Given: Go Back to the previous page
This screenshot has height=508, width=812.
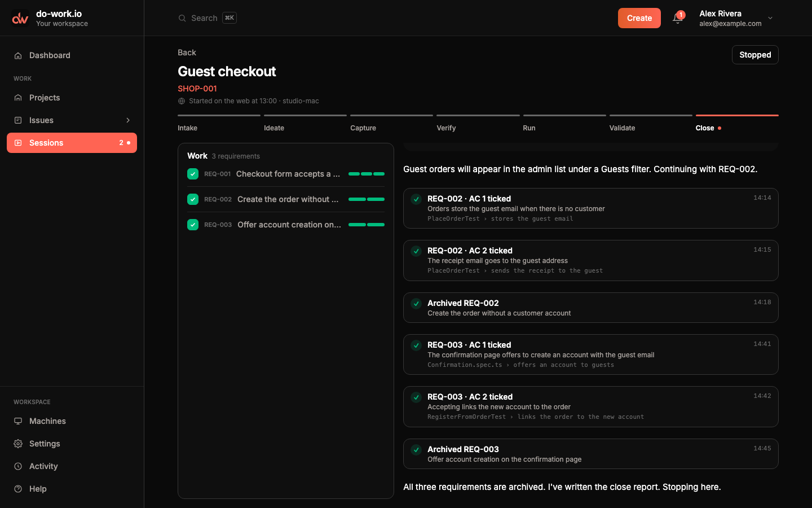Looking at the screenshot, I should pos(187,52).
